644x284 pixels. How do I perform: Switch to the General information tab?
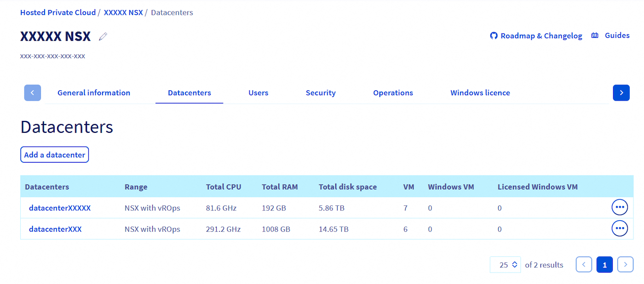click(x=94, y=93)
